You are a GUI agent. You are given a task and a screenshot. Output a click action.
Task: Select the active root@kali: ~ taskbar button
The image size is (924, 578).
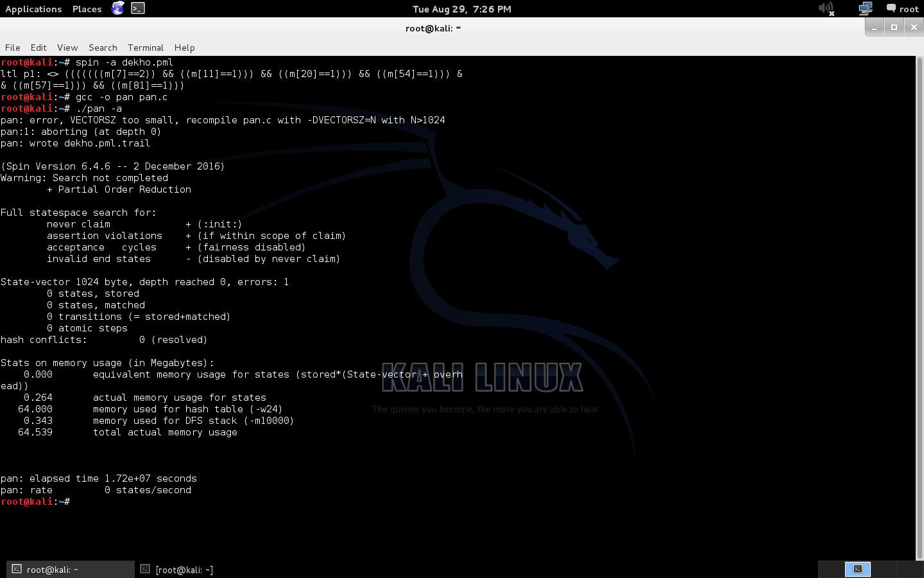point(71,569)
